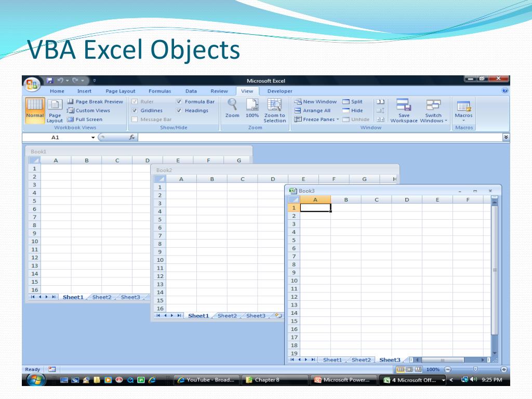Insert new worksheet in Book2

pyautogui.click(x=278, y=315)
